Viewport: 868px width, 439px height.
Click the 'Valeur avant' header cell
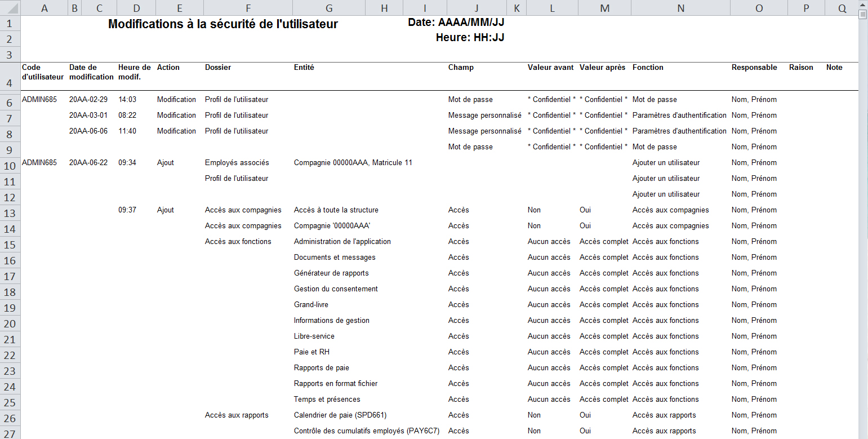tap(551, 68)
